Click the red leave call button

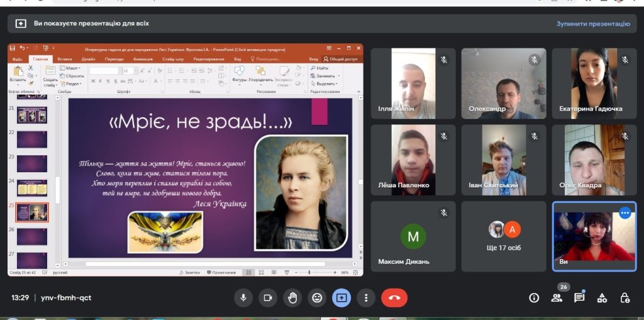click(x=394, y=297)
